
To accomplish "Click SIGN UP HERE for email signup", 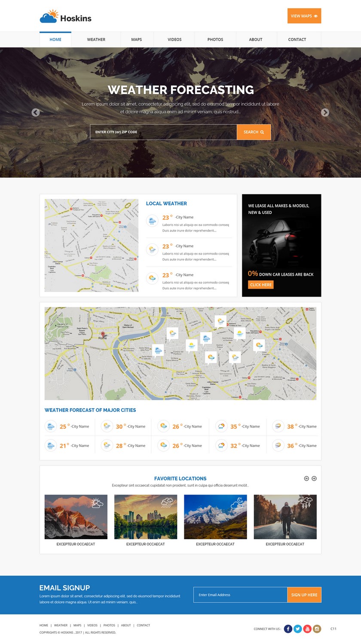I will pyautogui.click(x=304, y=595).
